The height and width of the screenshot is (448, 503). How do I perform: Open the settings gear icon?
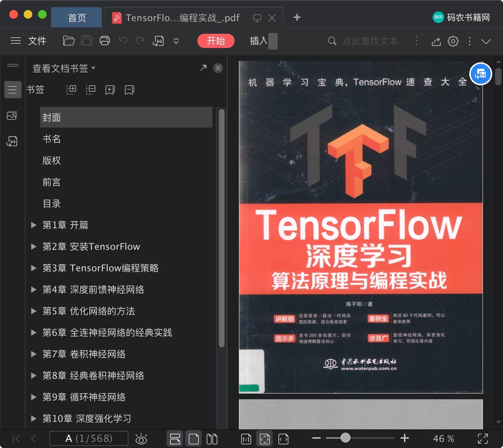[x=453, y=41]
